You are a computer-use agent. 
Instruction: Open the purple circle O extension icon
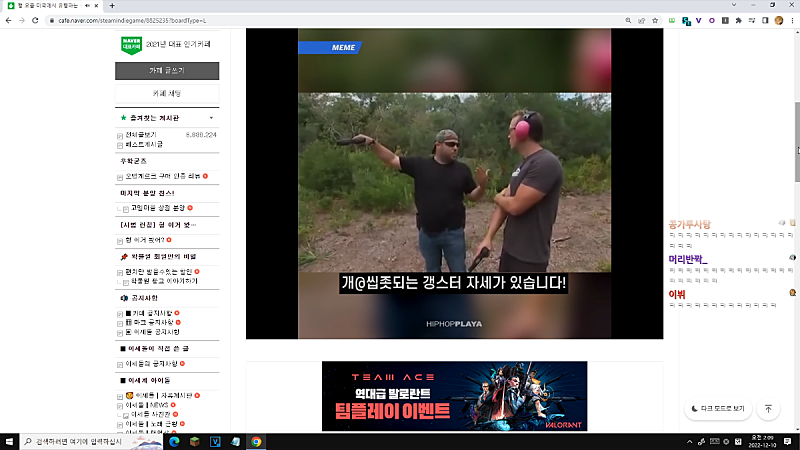pos(712,20)
